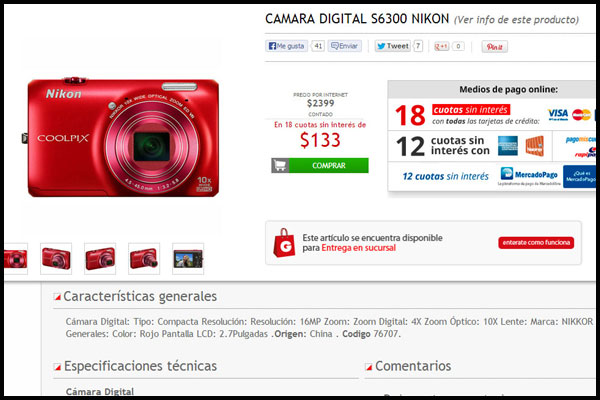The height and width of the screenshot is (400, 600).
Task: Click the Visa card logo
Action: pos(558,114)
